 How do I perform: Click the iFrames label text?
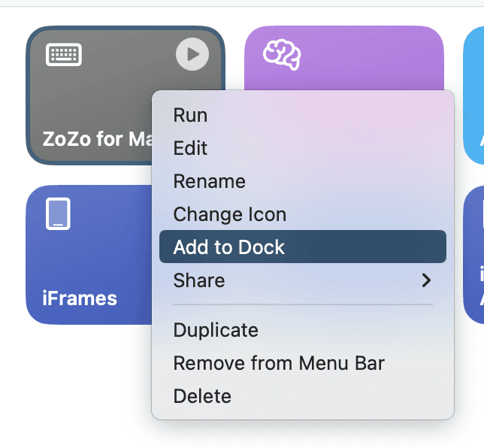(x=80, y=298)
